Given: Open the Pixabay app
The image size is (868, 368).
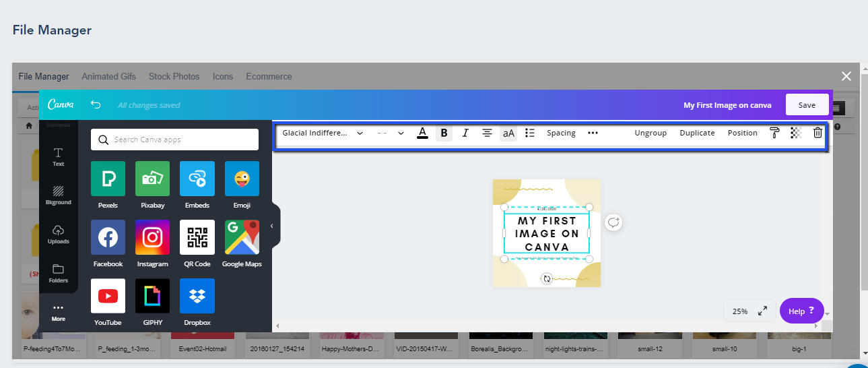Looking at the screenshot, I should (153, 185).
